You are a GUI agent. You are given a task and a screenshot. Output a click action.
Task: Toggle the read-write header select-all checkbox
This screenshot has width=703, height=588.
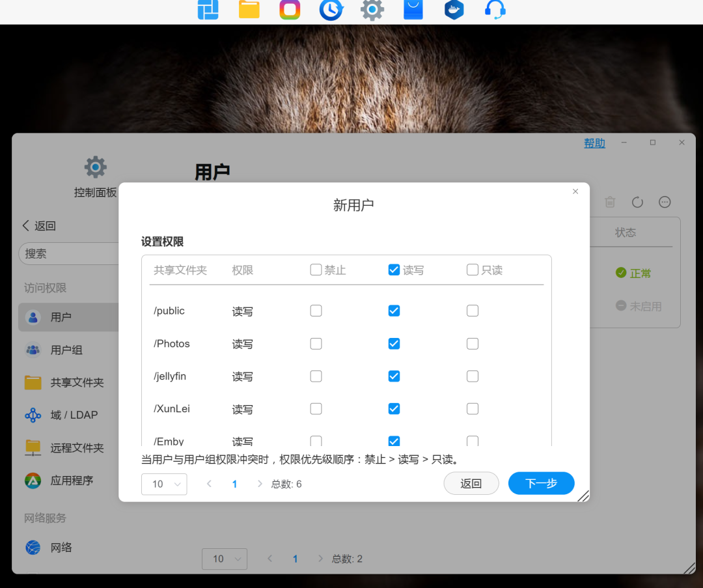pos(394,270)
